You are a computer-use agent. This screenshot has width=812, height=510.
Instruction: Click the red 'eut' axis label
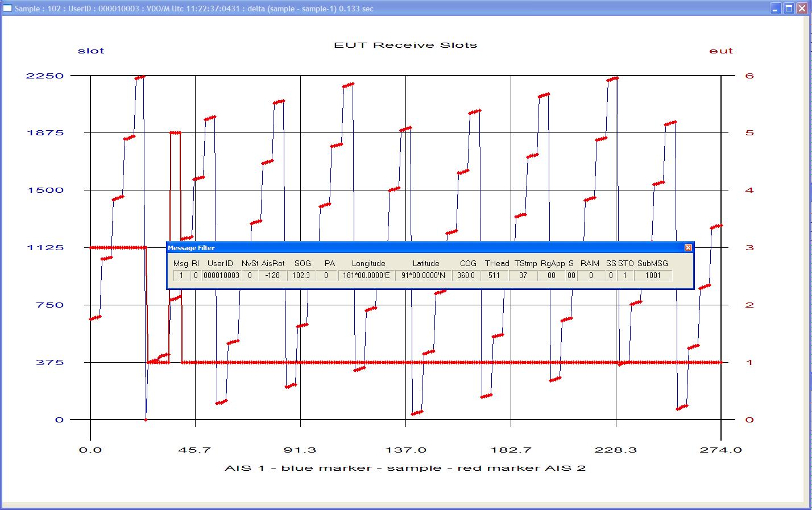point(721,51)
